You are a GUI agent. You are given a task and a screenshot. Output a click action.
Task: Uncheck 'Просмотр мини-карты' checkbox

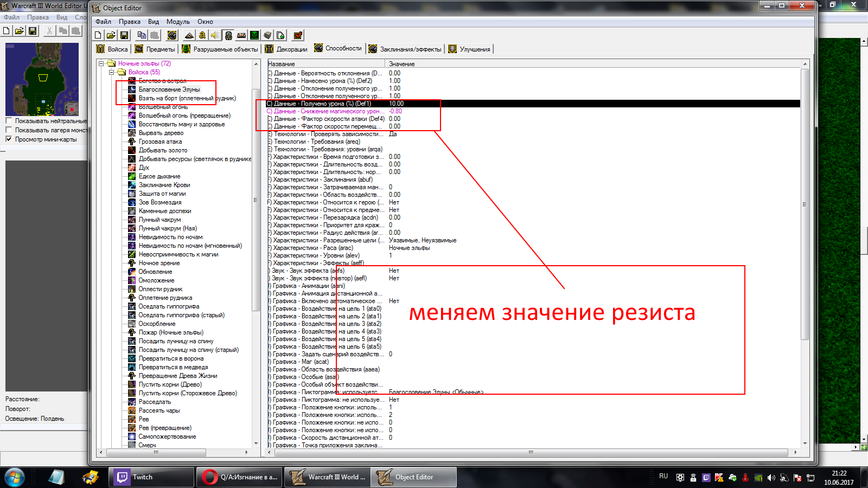coord(9,139)
